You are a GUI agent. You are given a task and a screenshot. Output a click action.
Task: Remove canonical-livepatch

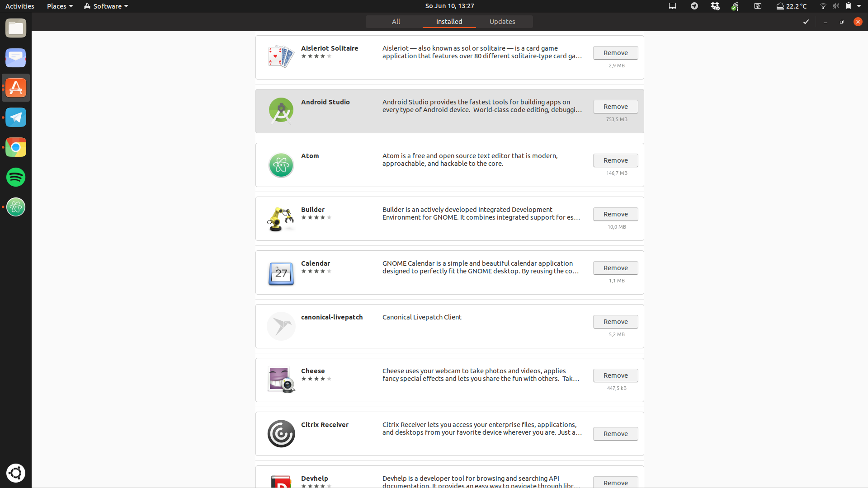coord(615,322)
